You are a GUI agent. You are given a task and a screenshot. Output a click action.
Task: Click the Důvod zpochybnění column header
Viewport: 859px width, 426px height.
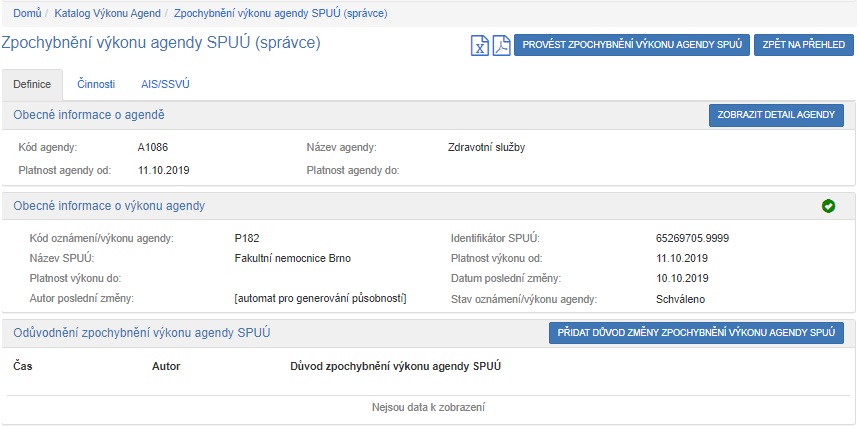(394, 367)
